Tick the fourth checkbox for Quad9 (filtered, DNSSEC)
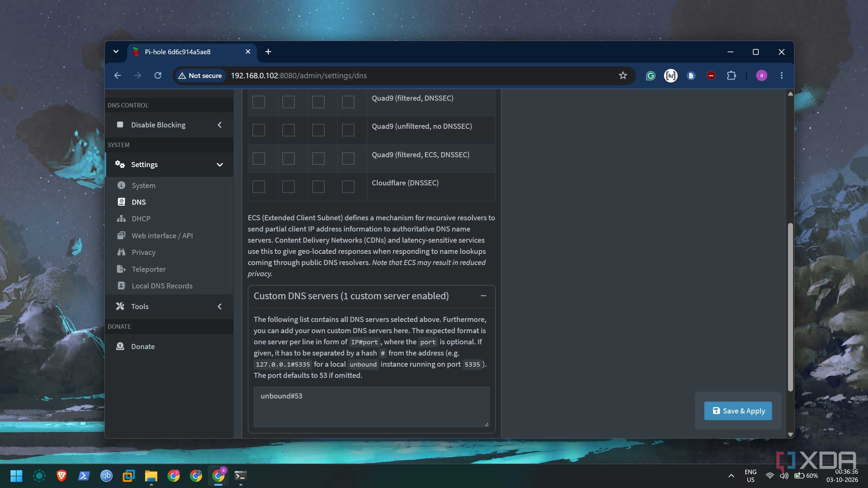Image resolution: width=868 pixels, height=488 pixels. [x=348, y=102]
